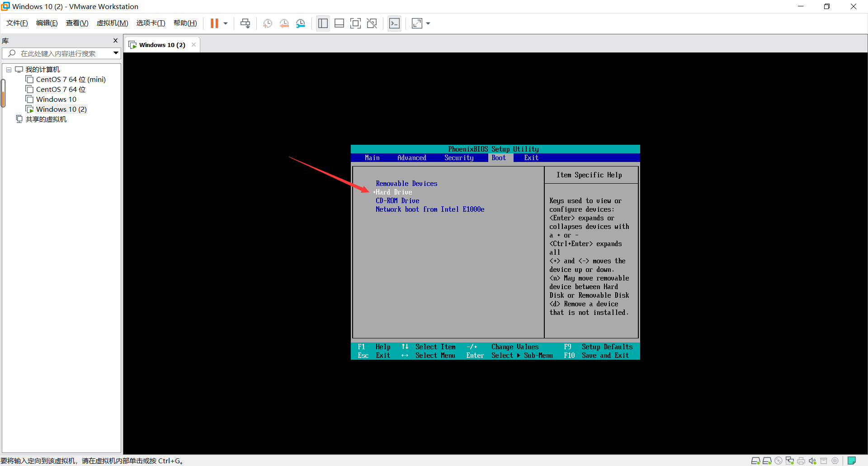The image size is (868, 466).
Task: Click the 共享的虚拟机 shared VMs icon
Action: pos(19,119)
